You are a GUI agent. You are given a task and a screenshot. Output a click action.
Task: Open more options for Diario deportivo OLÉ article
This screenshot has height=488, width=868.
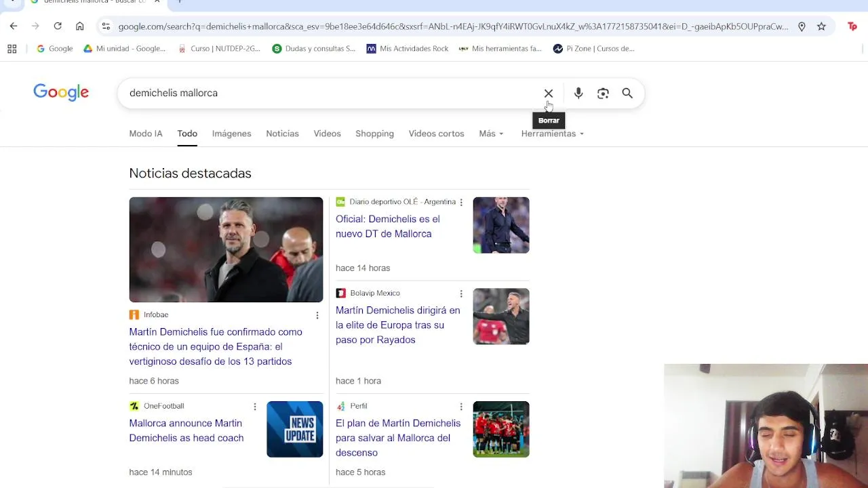click(461, 202)
